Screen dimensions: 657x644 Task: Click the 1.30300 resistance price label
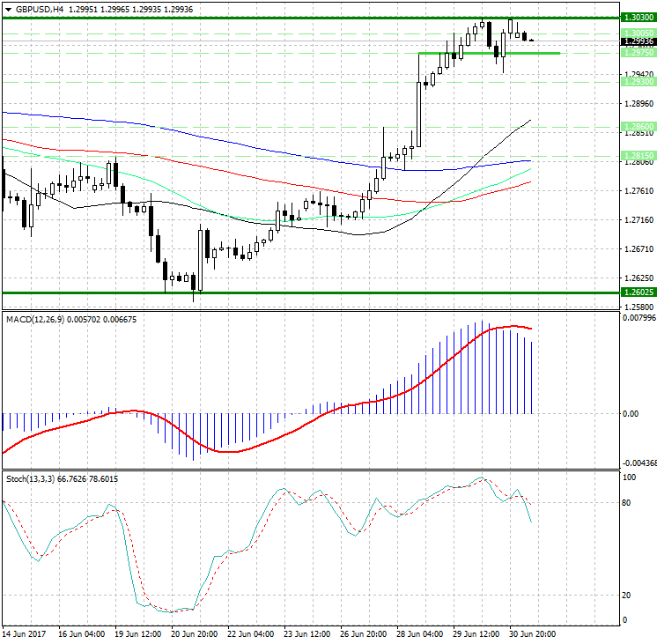point(637,18)
